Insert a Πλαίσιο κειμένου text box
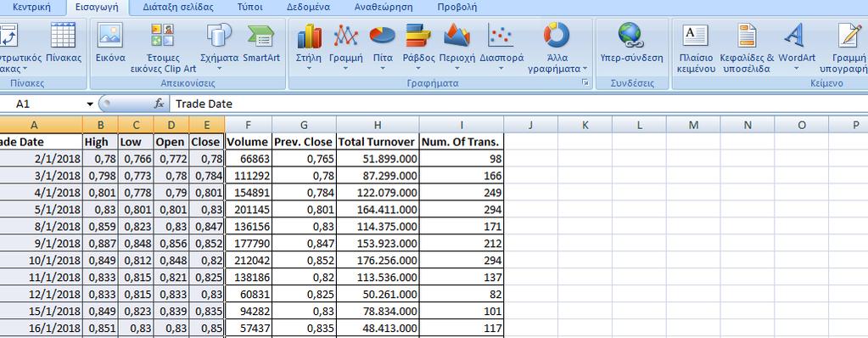The image size is (868, 338). [x=695, y=48]
